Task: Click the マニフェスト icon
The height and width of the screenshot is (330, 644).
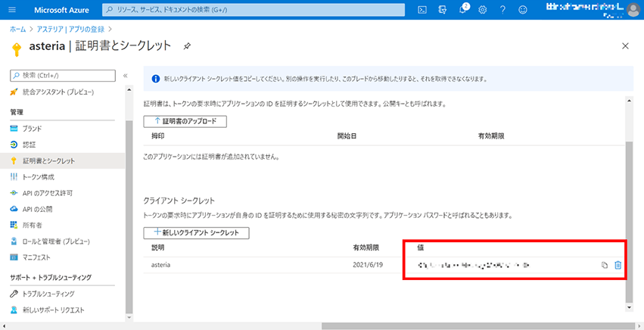Action: (14, 257)
